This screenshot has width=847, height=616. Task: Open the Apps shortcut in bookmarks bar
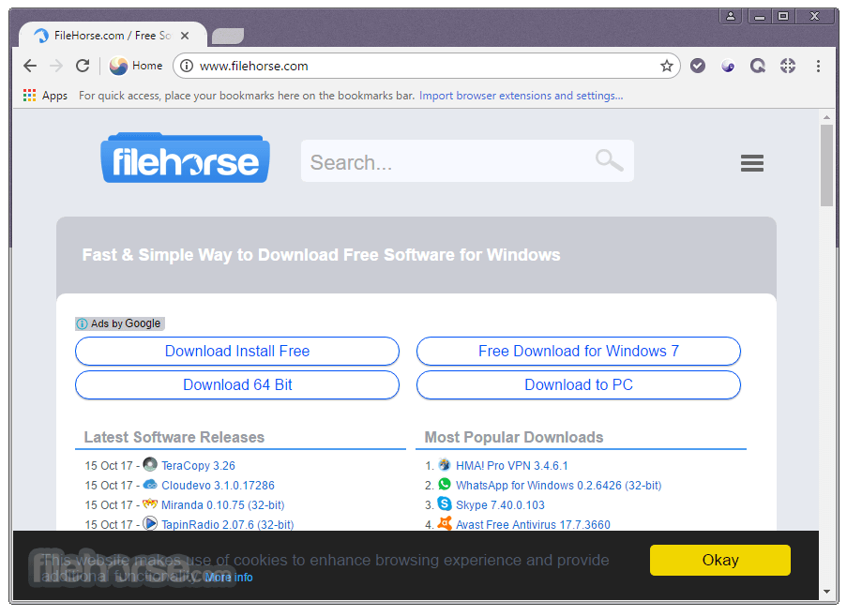click(x=45, y=96)
